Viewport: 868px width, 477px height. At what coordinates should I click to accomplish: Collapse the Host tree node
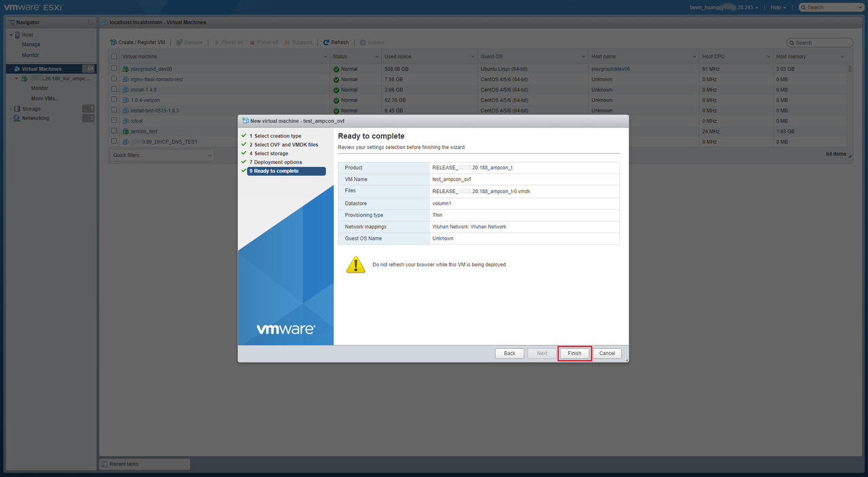click(x=11, y=35)
